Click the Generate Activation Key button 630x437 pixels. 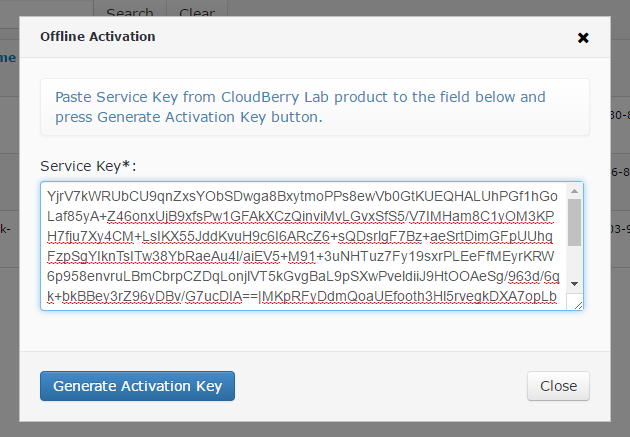pos(137,386)
